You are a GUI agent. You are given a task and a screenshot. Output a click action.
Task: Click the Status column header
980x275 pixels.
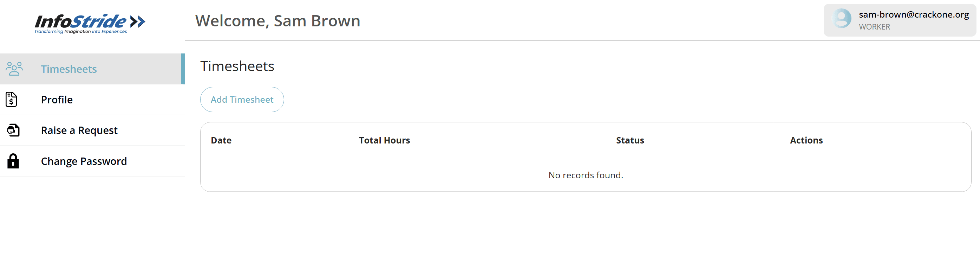tap(629, 140)
